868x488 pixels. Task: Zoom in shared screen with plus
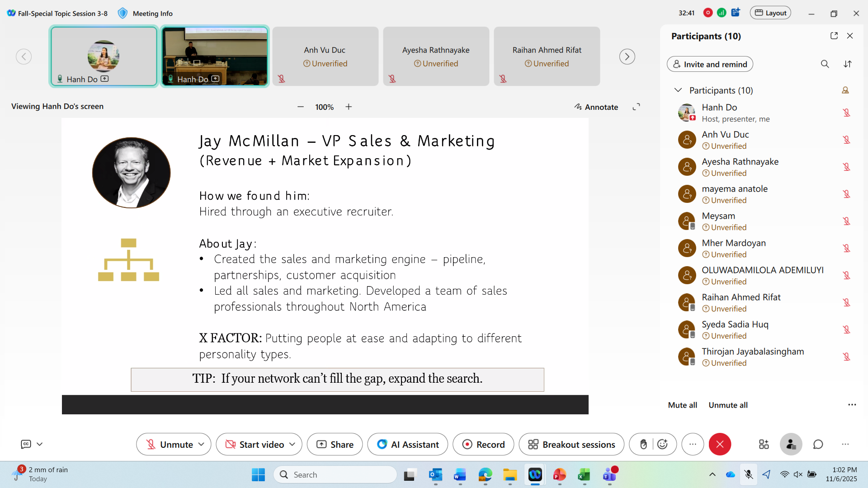349,107
